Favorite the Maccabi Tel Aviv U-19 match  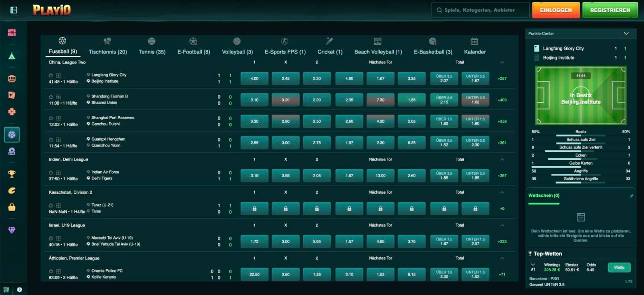click(51, 238)
